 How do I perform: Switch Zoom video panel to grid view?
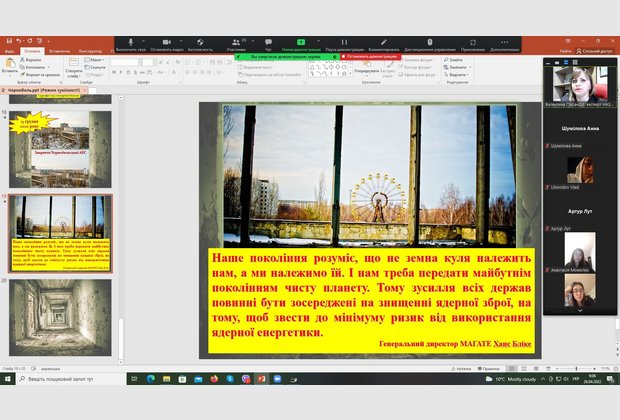coord(575,62)
